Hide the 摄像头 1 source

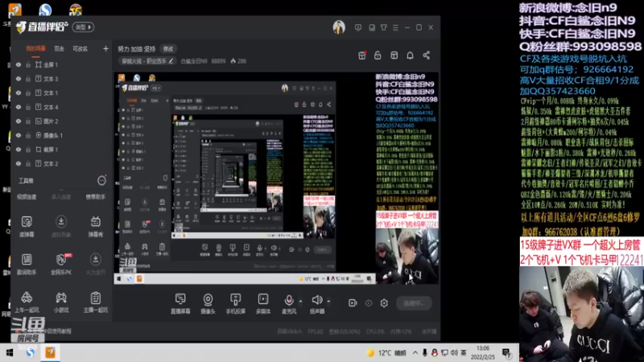click(19, 135)
